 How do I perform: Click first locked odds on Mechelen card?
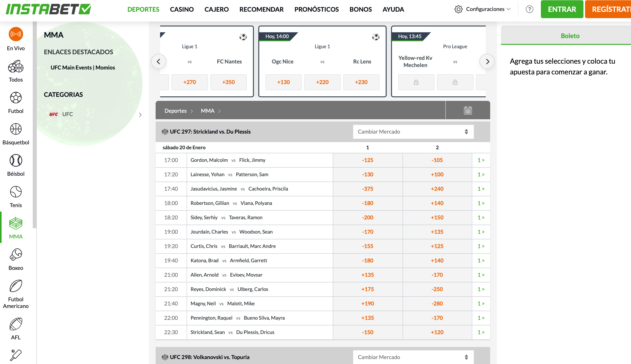tap(416, 82)
